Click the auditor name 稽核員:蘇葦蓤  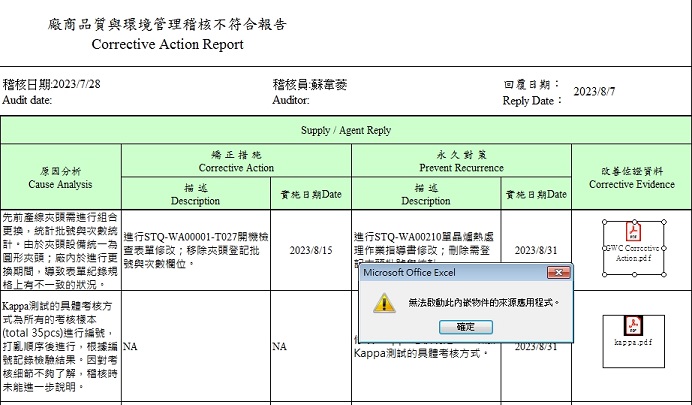pos(310,84)
